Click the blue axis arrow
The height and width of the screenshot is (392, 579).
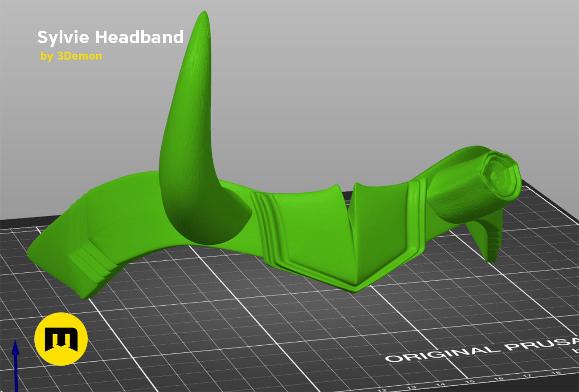click(x=15, y=366)
